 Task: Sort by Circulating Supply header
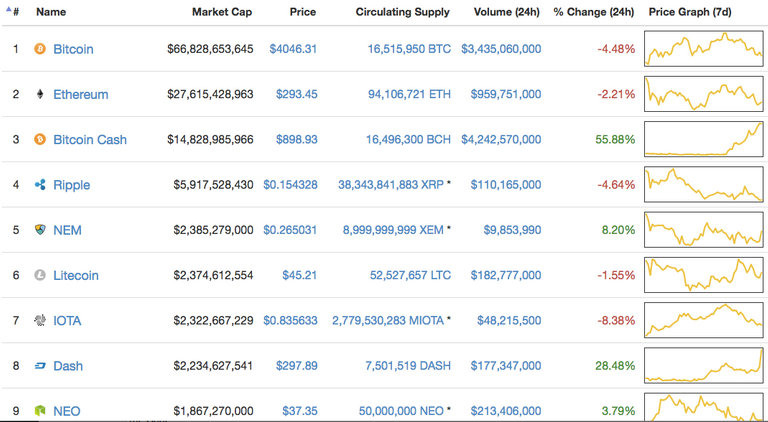point(403,12)
